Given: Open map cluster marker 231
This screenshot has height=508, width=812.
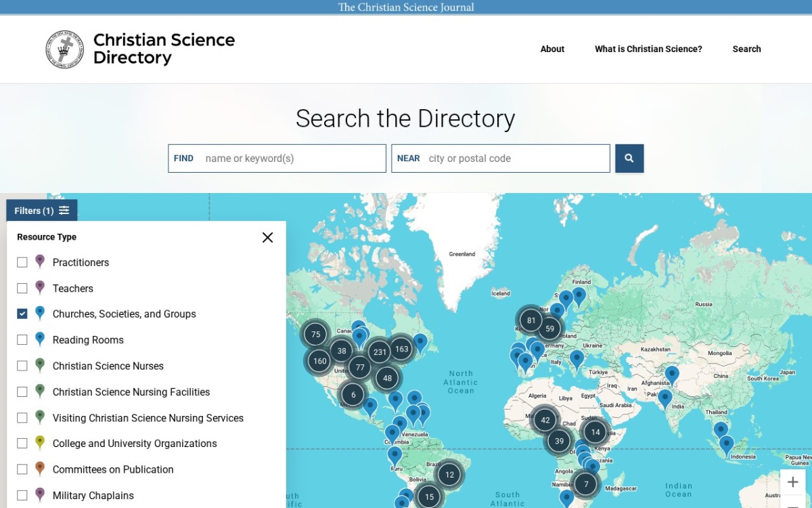Looking at the screenshot, I should coord(380,352).
